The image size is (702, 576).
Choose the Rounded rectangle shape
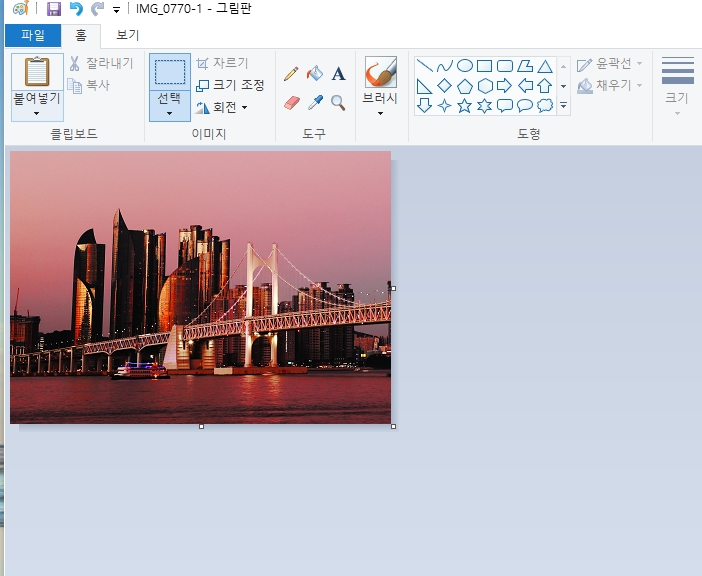[x=505, y=66]
